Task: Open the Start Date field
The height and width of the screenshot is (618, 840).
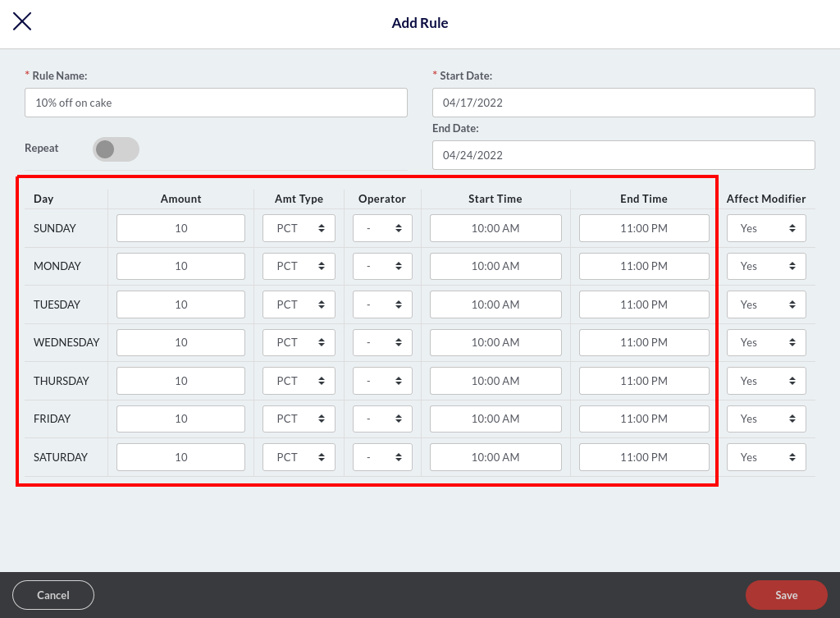Action: [x=623, y=103]
